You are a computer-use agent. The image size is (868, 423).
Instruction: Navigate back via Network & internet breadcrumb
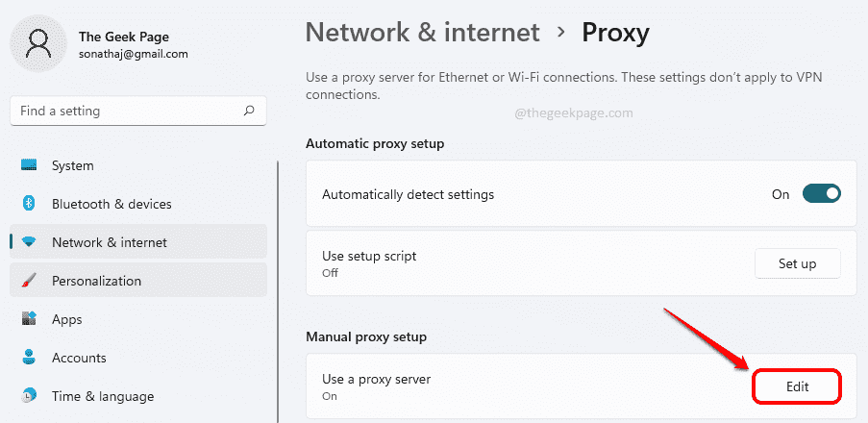tap(422, 33)
